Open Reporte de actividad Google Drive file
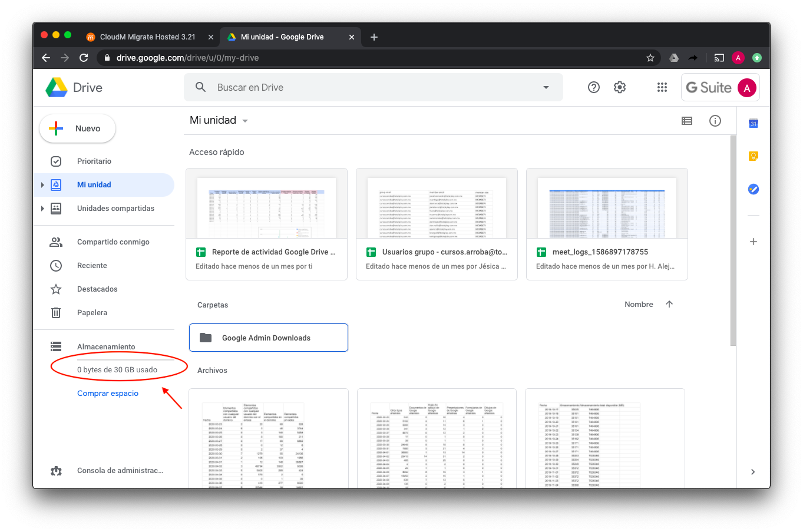This screenshot has height=532, width=803. 267,224
